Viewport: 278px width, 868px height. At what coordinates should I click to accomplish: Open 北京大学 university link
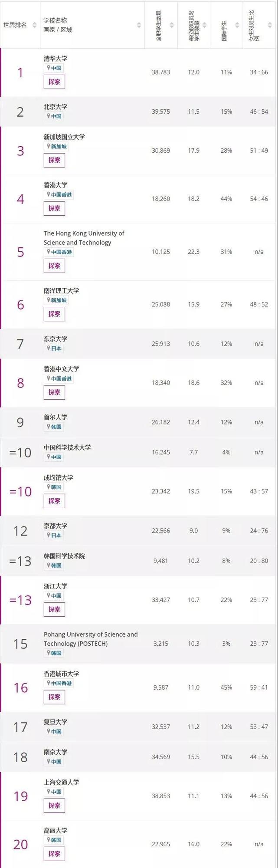[56, 106]
